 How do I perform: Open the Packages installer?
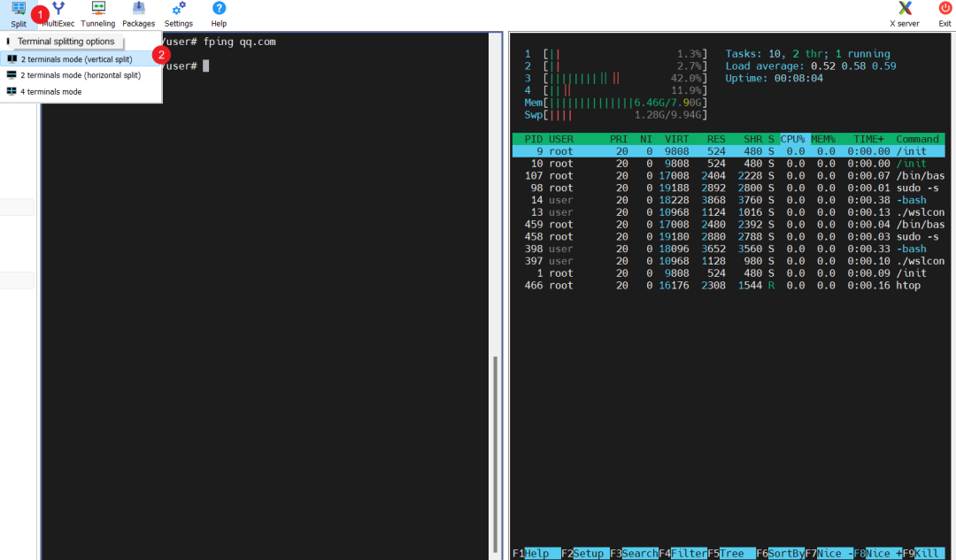click(138, 13)
